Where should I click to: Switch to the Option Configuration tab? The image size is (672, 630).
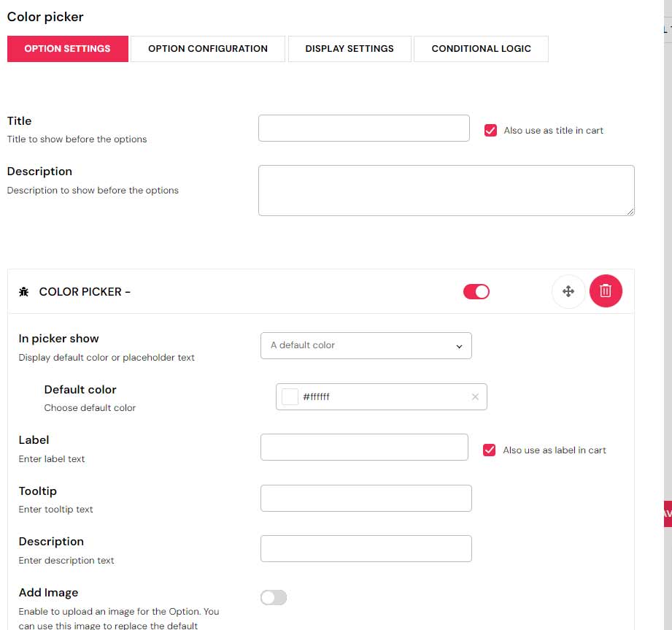208,49
